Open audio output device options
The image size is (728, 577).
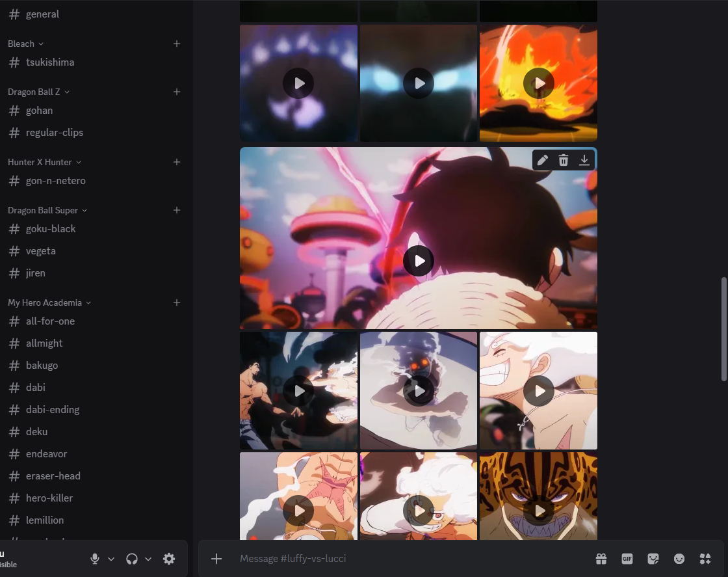pyautogui.click(x=148, y=559)
